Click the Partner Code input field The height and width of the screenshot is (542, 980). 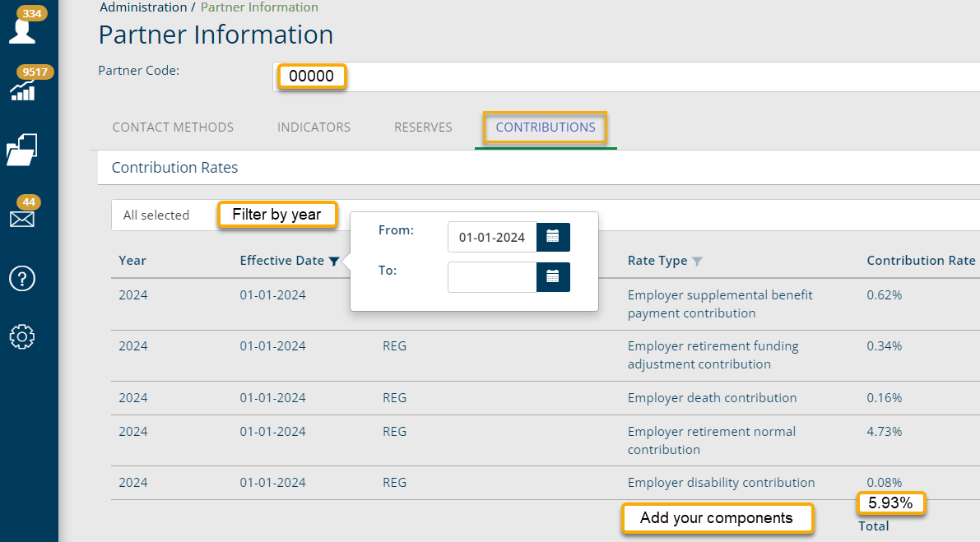point(658,76)
